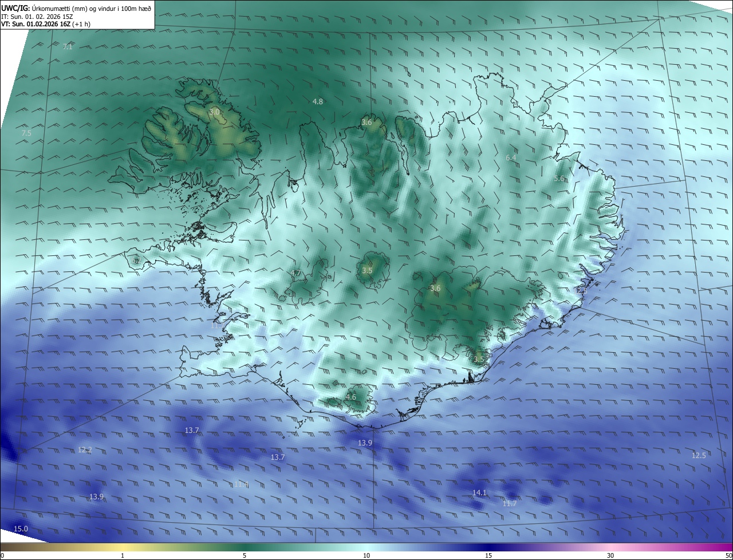Click the 5.6 value label
Image resolution: width=733 pixels, height=560 pixels.
pyautogui.click(x=559, y=179)
